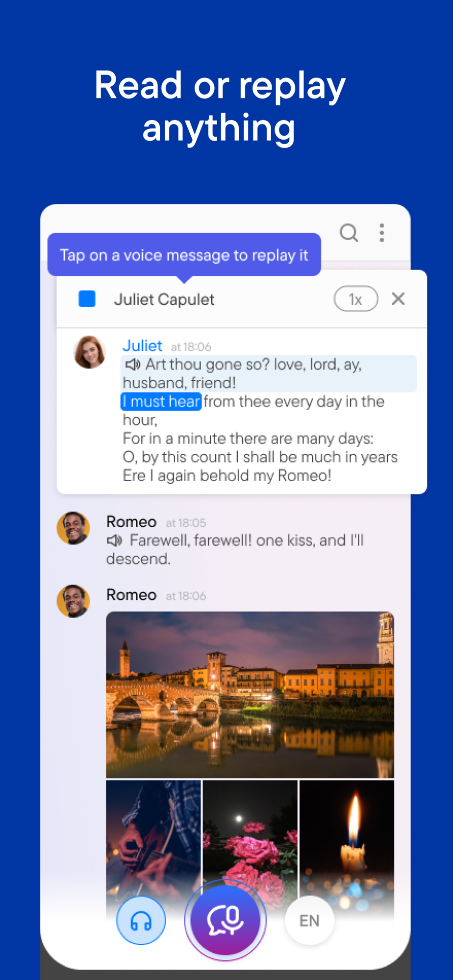The image size is (453, 980).
Task: Select the highlighted 'I must hear' text
Action: (161, 401)
